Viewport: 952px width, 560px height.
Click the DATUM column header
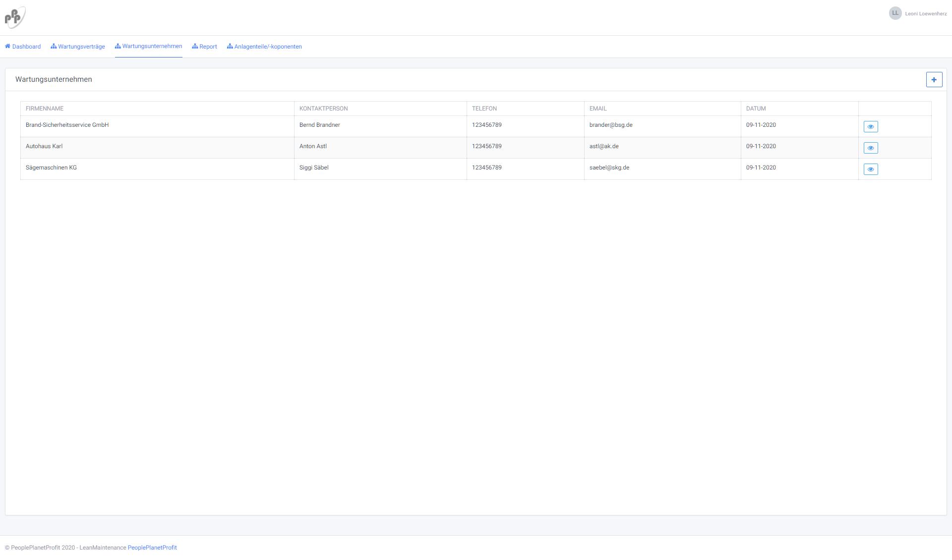tap(756, 109)
